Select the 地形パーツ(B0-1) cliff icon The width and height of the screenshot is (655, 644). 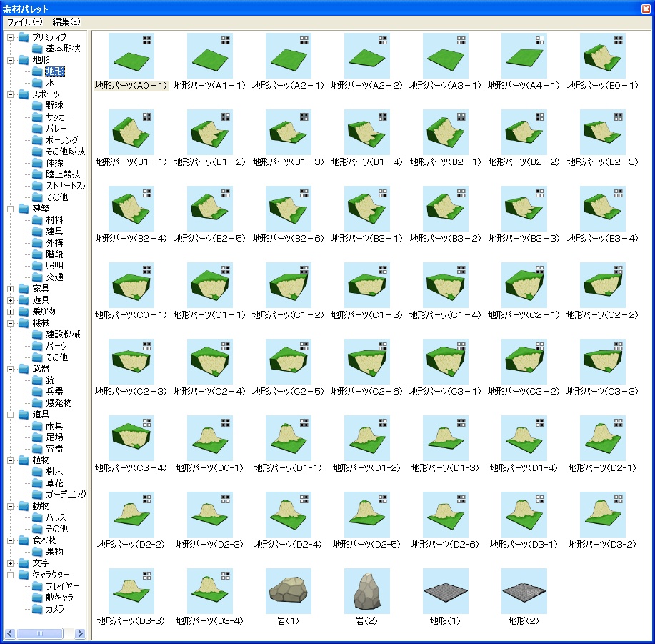(x=603, y=56)
